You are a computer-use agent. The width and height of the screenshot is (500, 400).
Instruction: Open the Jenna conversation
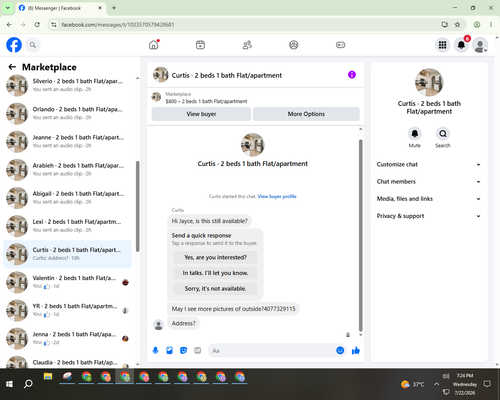pos(67,338)
